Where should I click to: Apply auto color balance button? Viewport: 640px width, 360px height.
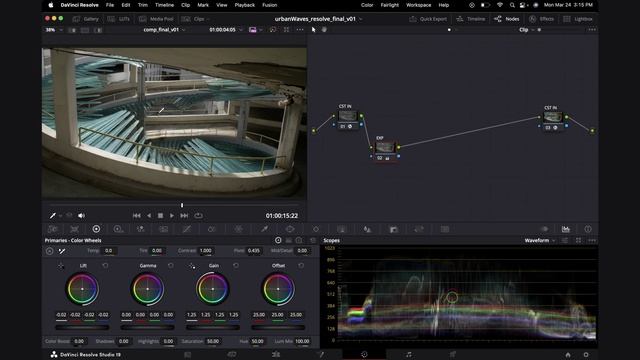pos(49,251)
